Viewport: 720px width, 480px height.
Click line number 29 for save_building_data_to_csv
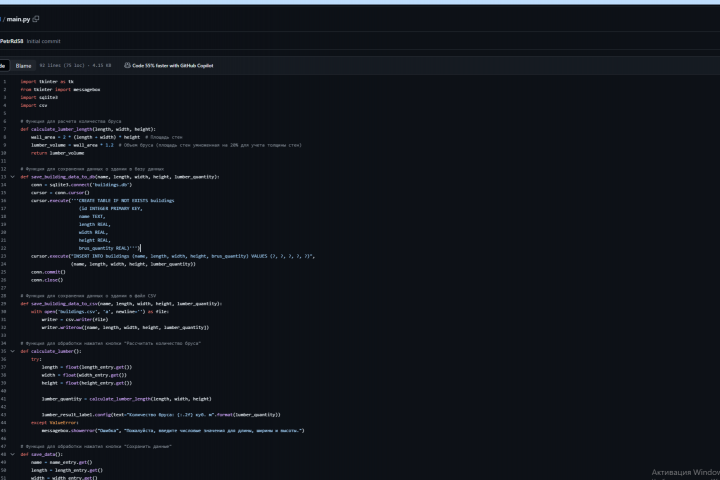[4, 303]
